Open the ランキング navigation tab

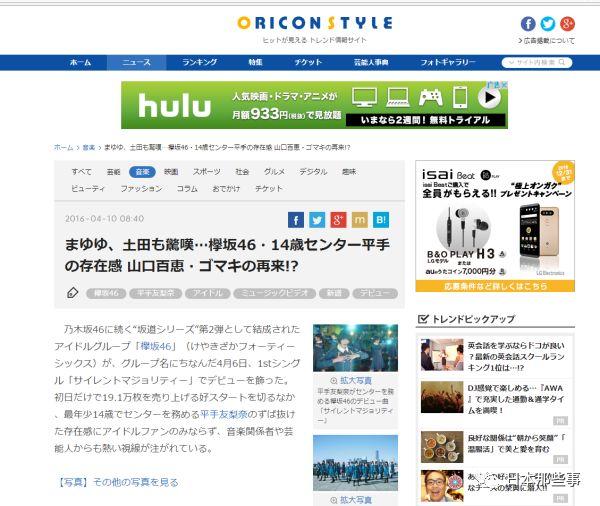point(199,62)
